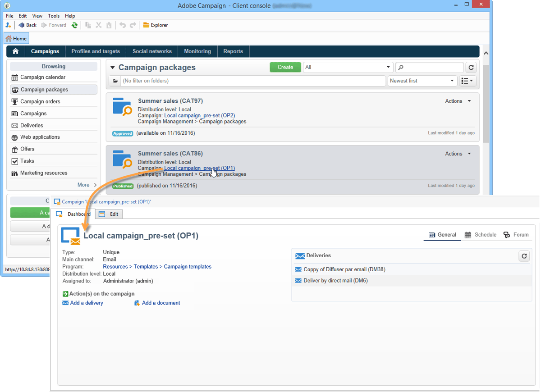Open the Explorer folder icon
The image size is (541, 392).
click(146, 25)
